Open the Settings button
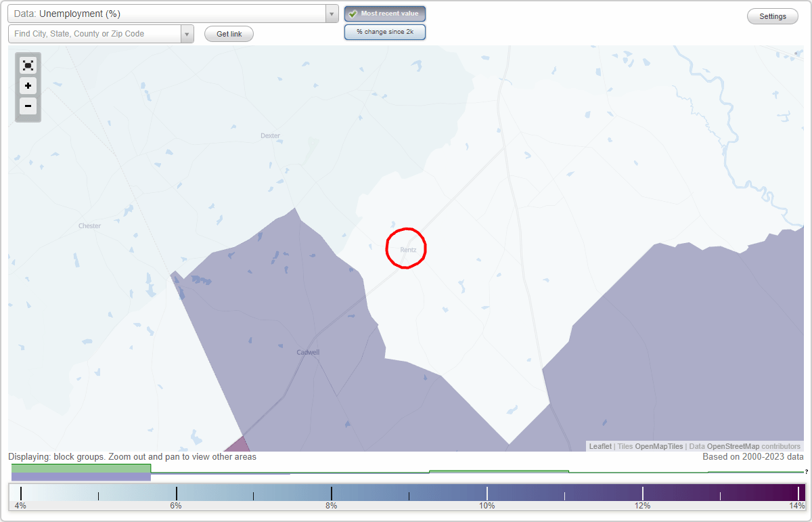The image size is (812, 522). (x=773, y=17)
